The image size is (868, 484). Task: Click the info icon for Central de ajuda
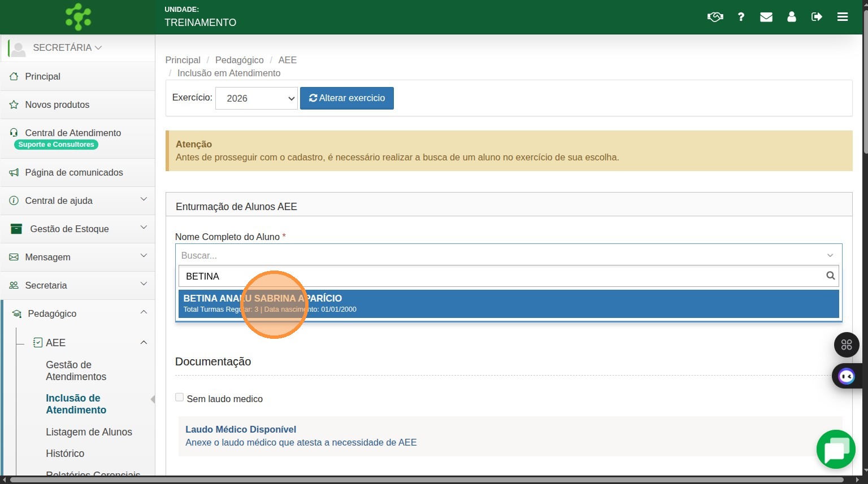[x=14, y=200]
